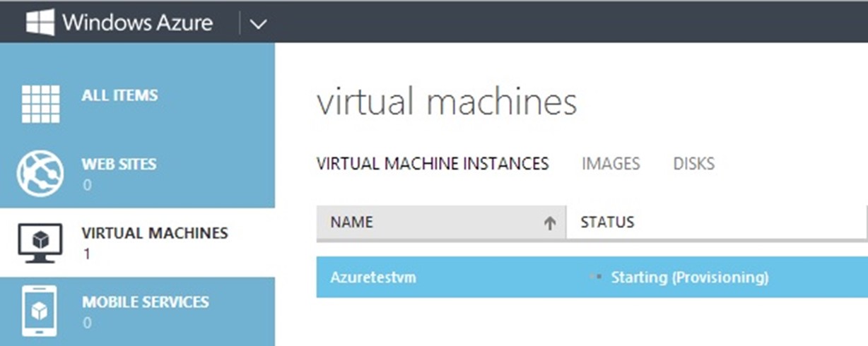Click the Windows Azure title text
The image size is (868, 346).
coord(137,23)
